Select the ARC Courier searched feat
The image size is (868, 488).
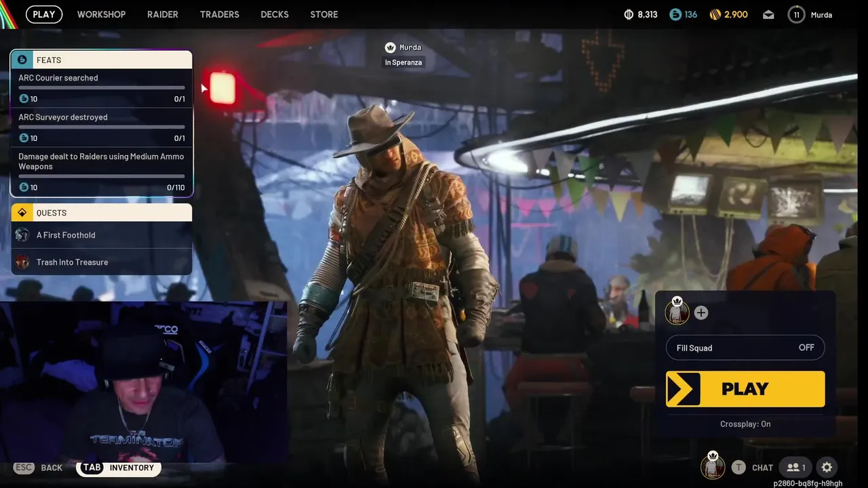pyautogui.click(x=102, y=89)
